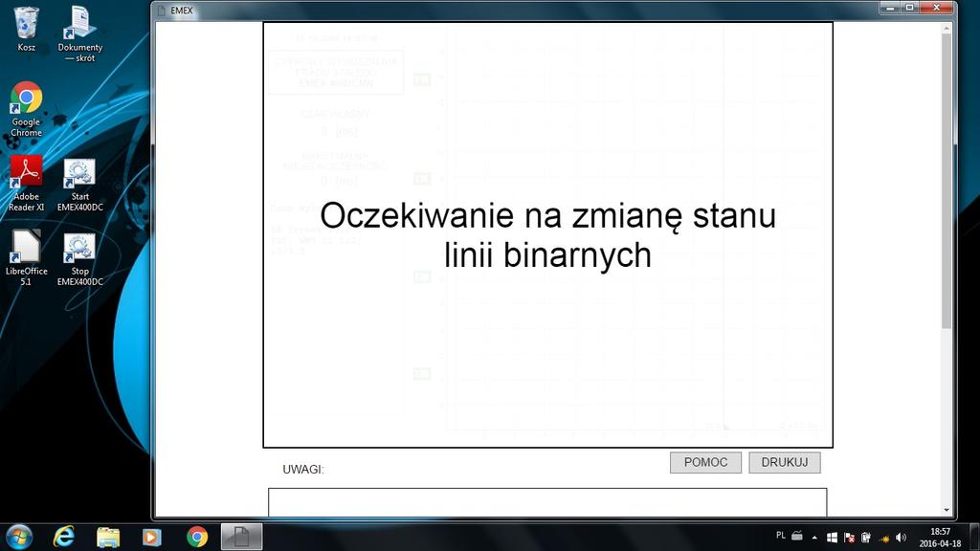Click the scrollbar up arrow in EMEX window

pyautogui.click(x=947, y=28)
